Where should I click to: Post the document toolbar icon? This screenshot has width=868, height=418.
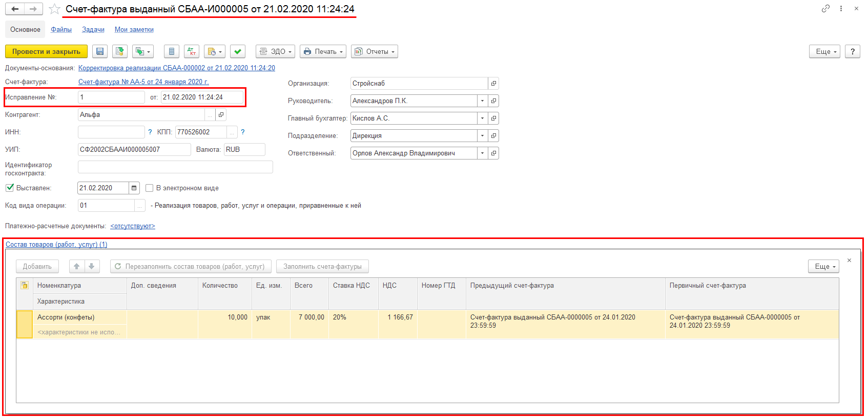tap(120, 51)
